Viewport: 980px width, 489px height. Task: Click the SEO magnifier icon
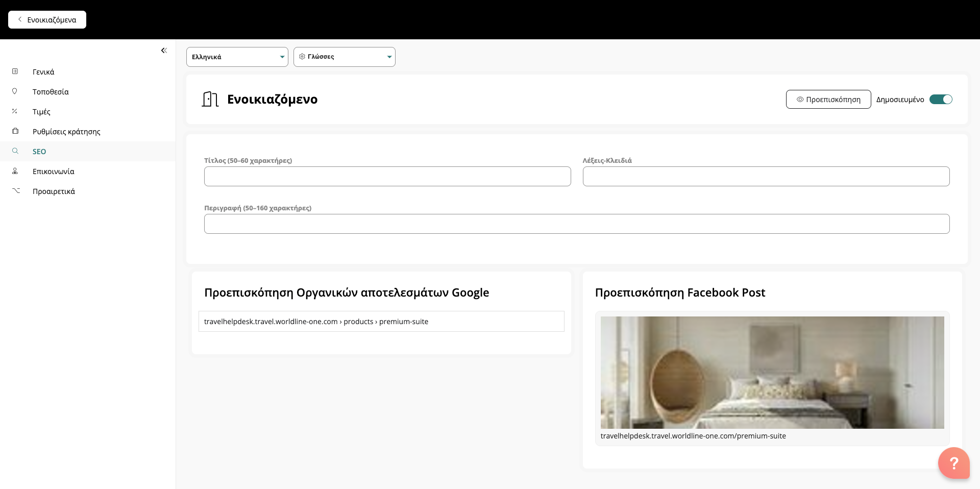pyautogui.click(x=15, y=151)
